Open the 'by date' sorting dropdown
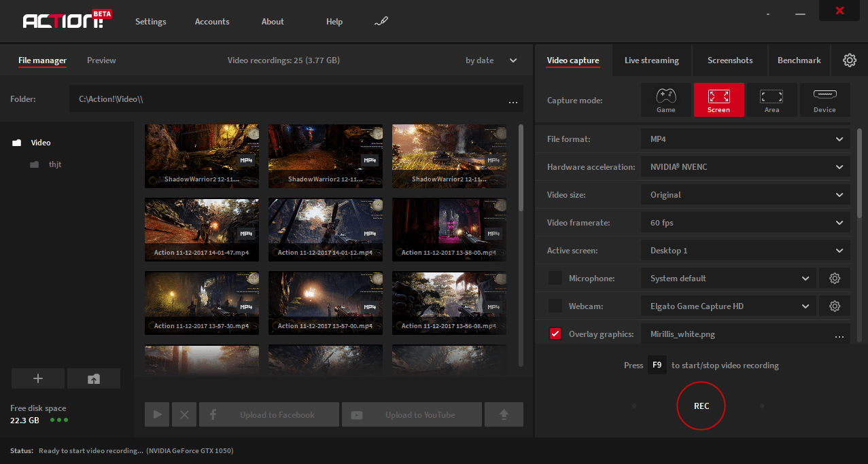This screenshot has height=464, width=868. (x=491, y=60)
